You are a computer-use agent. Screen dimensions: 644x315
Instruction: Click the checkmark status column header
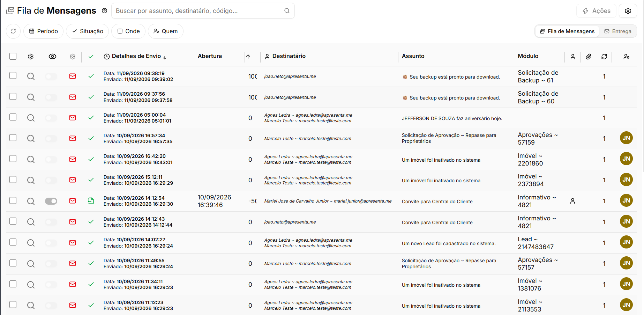(91, 57)
